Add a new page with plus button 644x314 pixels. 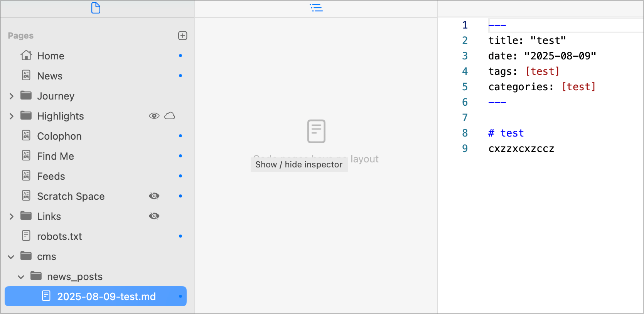[182, 36]
